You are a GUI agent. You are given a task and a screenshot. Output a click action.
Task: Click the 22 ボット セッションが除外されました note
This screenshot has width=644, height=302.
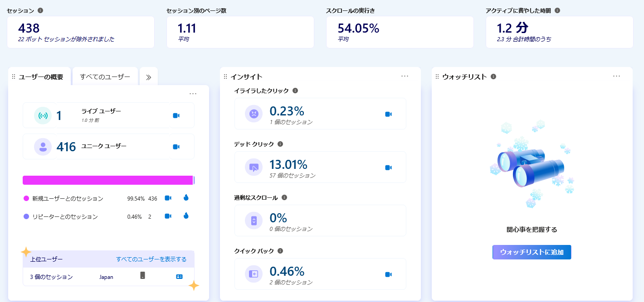click(x=66, y=39)
